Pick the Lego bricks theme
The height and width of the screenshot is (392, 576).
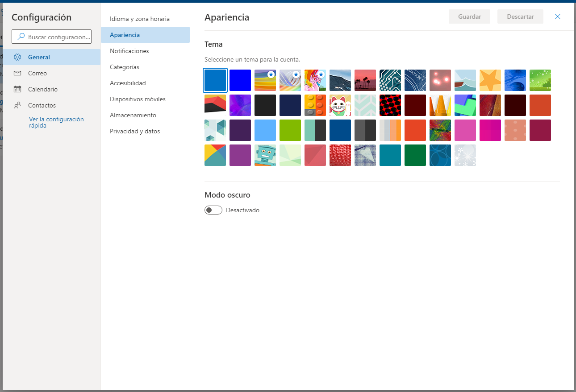315,105
